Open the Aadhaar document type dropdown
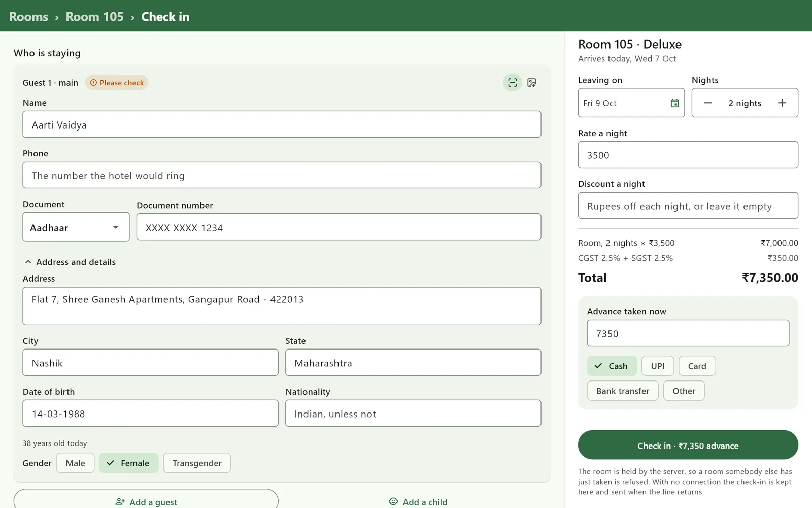 (x=76, y=227)
